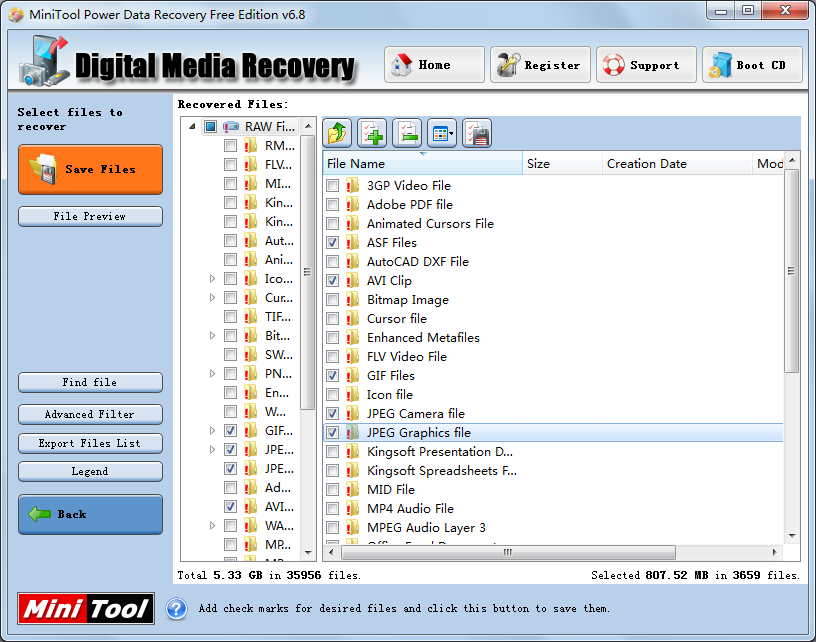Image resolution: width=816 pixels, height=642 pixels.
Task: Show the Legend dialog
Action: coord(91,471)
